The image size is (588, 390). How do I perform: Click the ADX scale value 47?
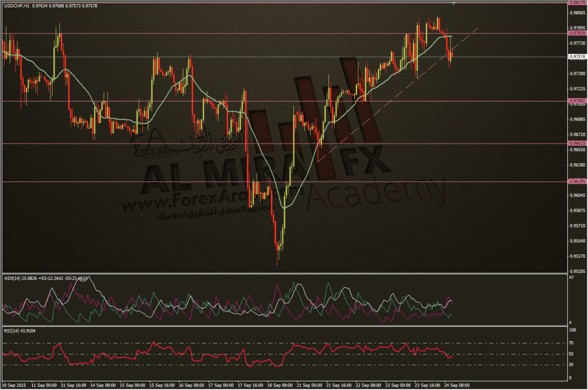tap(571, 278)
